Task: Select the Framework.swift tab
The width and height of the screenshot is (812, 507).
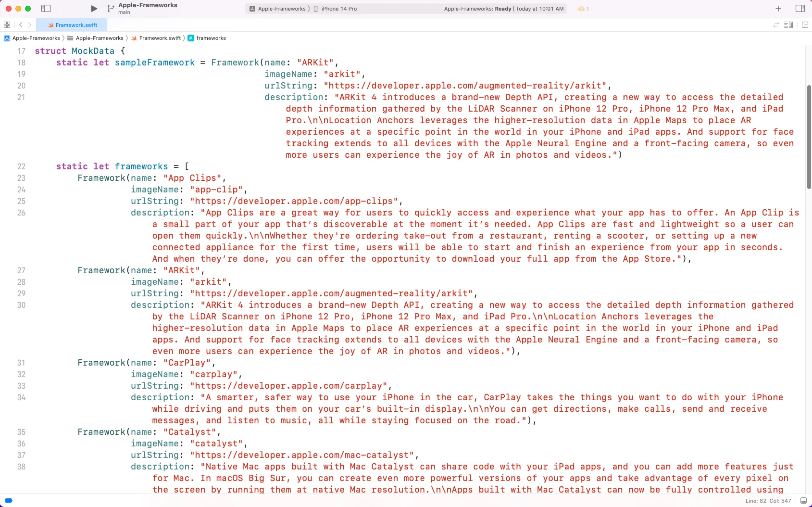Action: pos(72,25)
